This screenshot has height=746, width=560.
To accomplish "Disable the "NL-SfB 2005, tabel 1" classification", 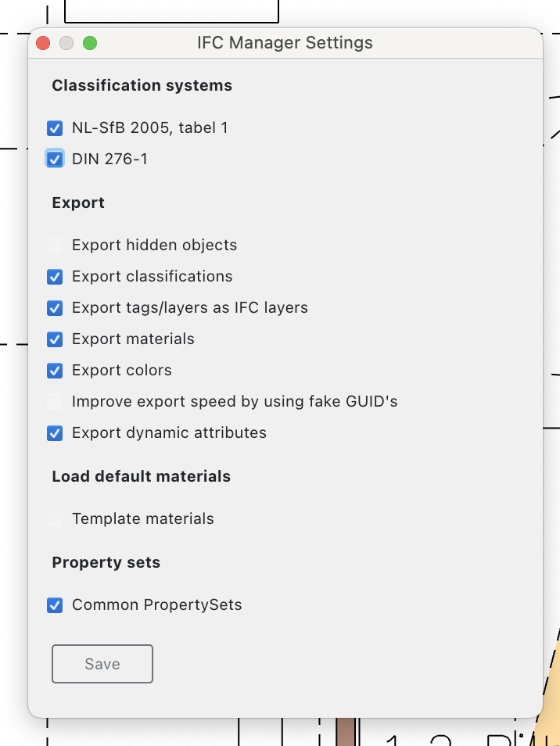I will click(55, 127).
